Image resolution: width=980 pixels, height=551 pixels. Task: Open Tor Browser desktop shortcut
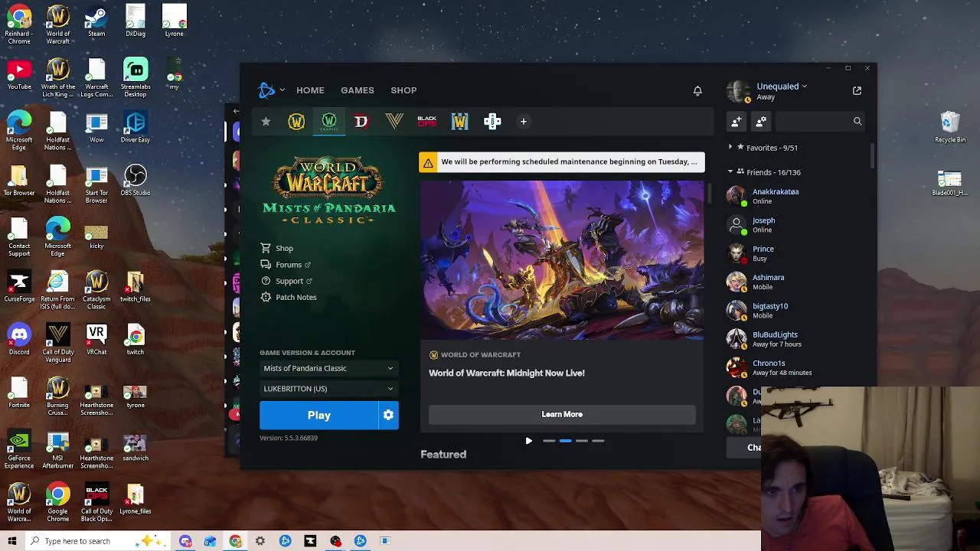coord(19,181)
